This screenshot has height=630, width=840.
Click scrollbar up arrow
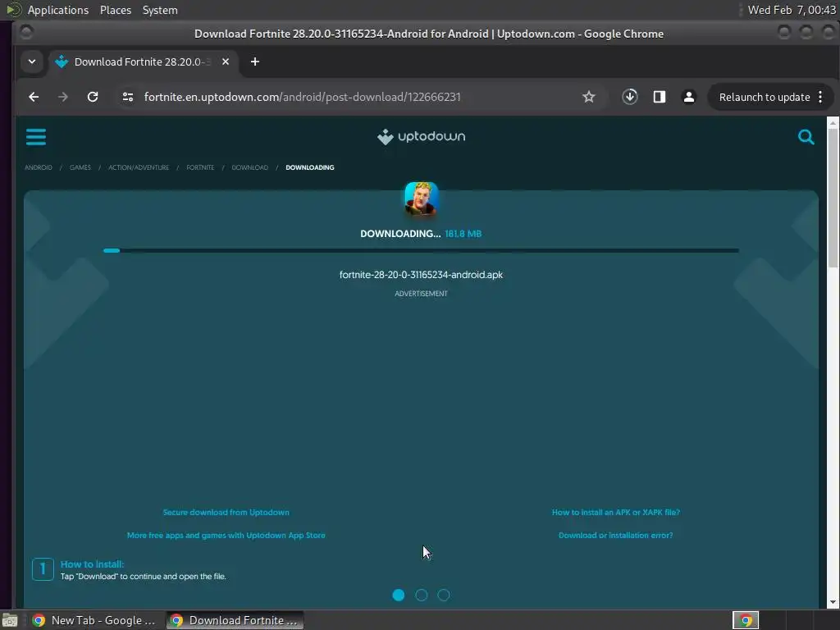[833, 123]
